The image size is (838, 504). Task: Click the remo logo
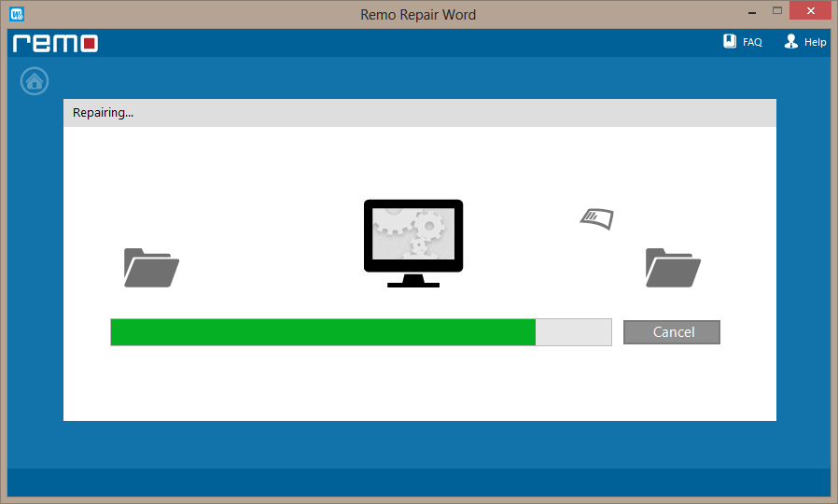tap(56, 43)
